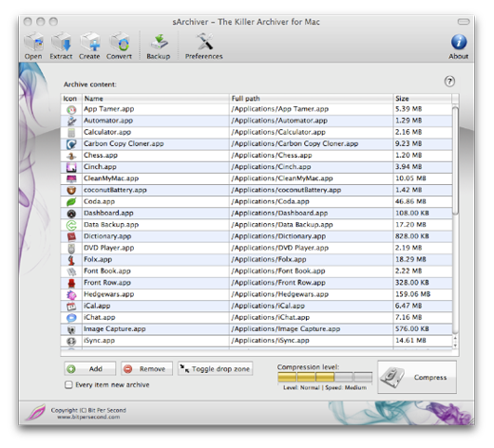
Task: Click the Front Row.app chair icon
Action: pyautogui.click(x=71, y=283)
